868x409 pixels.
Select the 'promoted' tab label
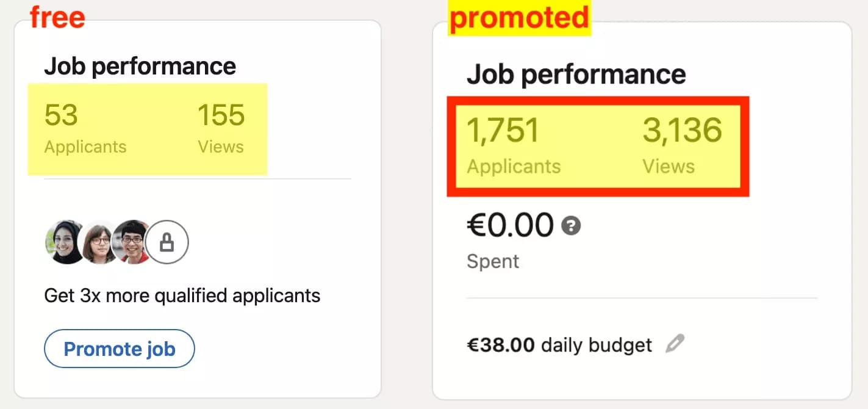(520, 17)
